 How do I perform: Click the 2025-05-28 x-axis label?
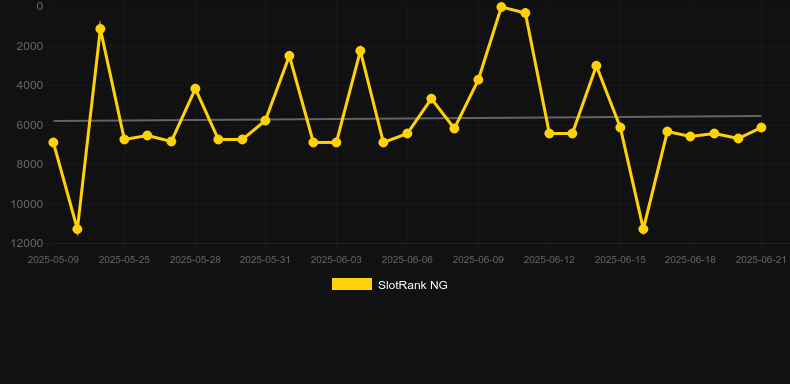tap(195, 260)
